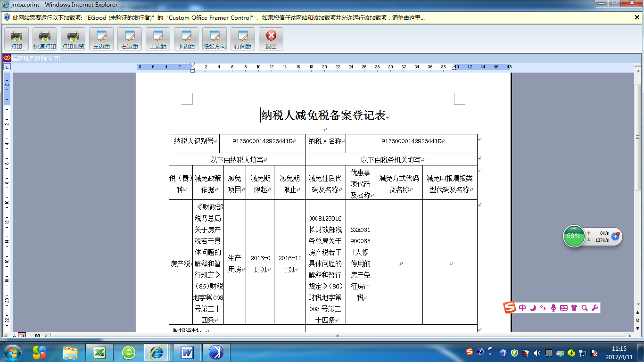644x362 pixels.
Task: Toggle Sogou Chinese/English mode 中 button
Action: click(x=522, y=308)
